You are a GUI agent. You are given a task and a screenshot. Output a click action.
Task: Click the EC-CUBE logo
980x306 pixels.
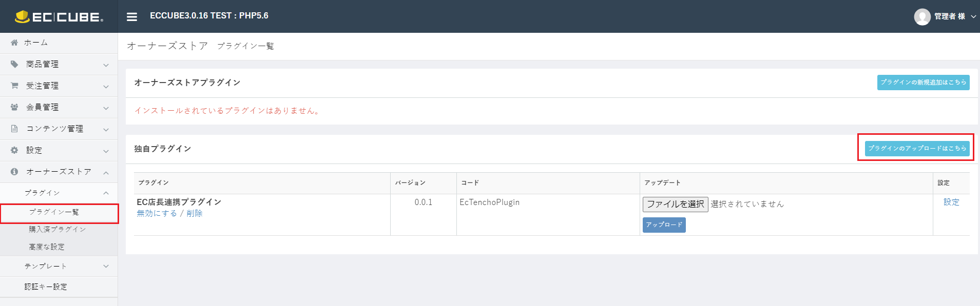(59, 17)
